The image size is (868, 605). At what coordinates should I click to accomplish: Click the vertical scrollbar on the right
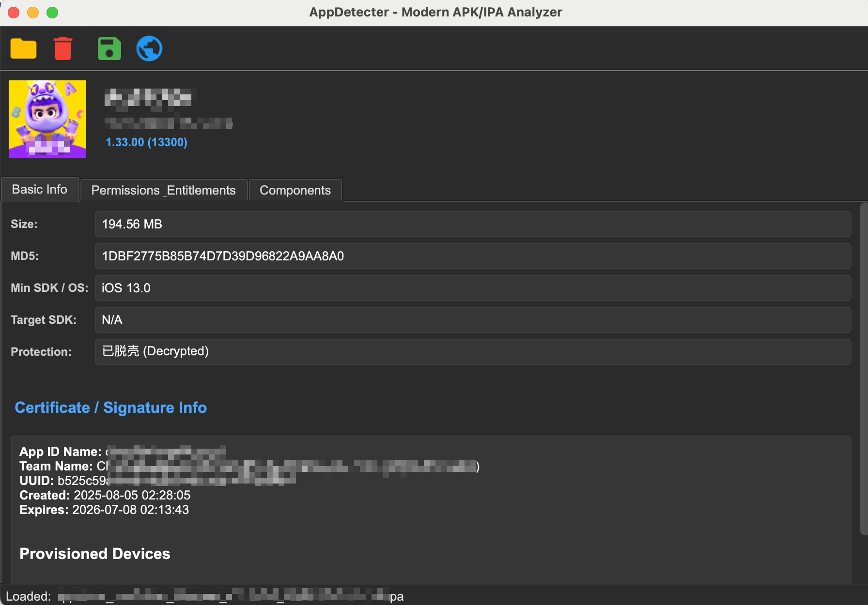click(x=864, y=369)
